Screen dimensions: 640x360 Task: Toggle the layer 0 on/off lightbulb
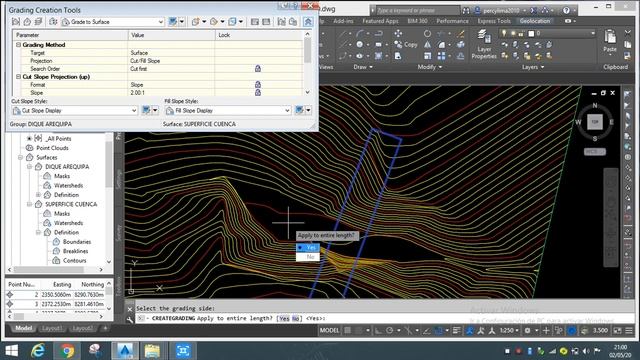pos(504,33)
